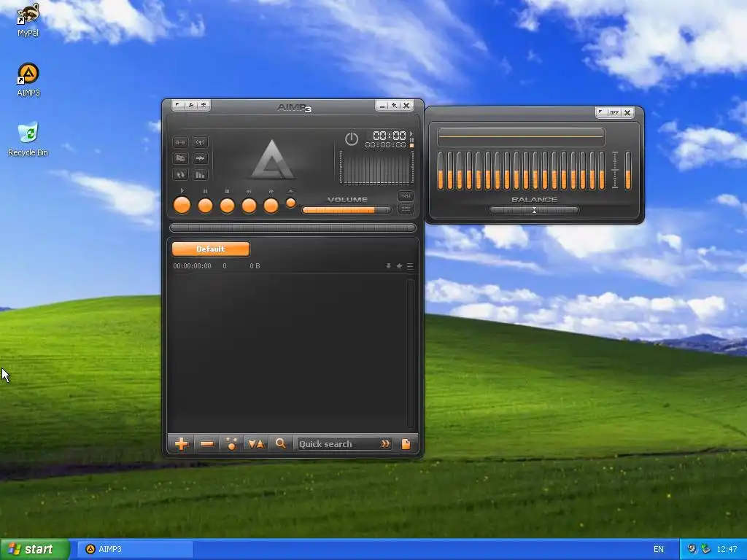Open the audio library button
This screenshot has width=747, height=560.
click(x=181, y=158)
